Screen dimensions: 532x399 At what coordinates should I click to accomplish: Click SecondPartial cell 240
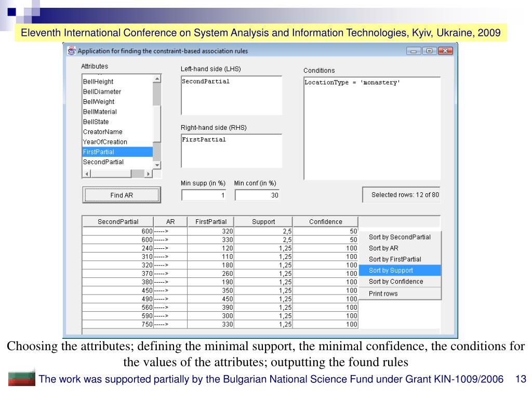coord(118,248)
